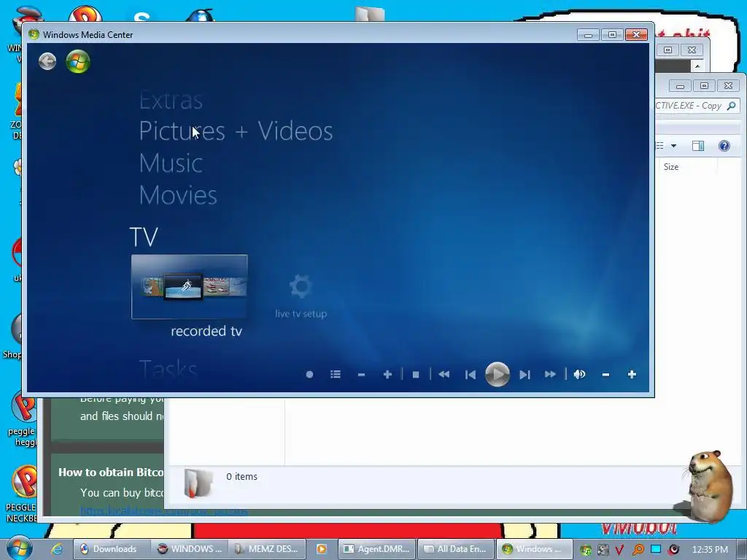Switch to WINDOWS taskbar button
The image size is (747, 560).
190,549
